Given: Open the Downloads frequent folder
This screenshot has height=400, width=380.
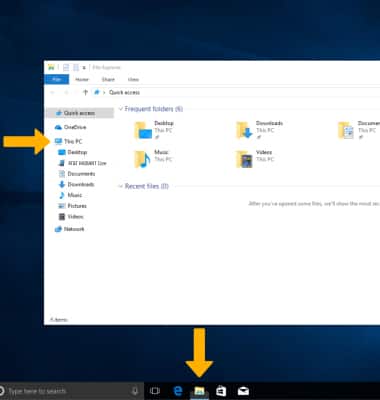Looking at the screenshot, I should (244, 130).
